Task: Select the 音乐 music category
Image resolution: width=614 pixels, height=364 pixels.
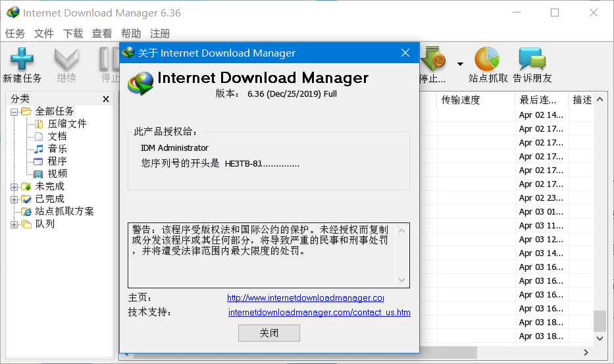Action: (57, 149)
